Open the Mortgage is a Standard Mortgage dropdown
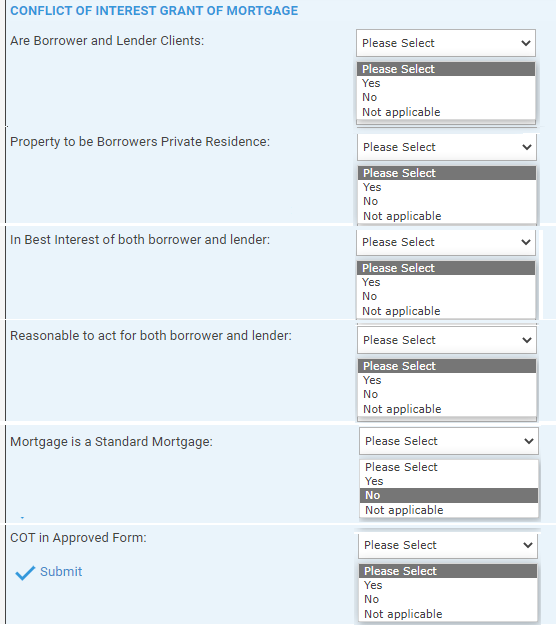The width and height of the screenshot is (556, 635). click(449, 441)
